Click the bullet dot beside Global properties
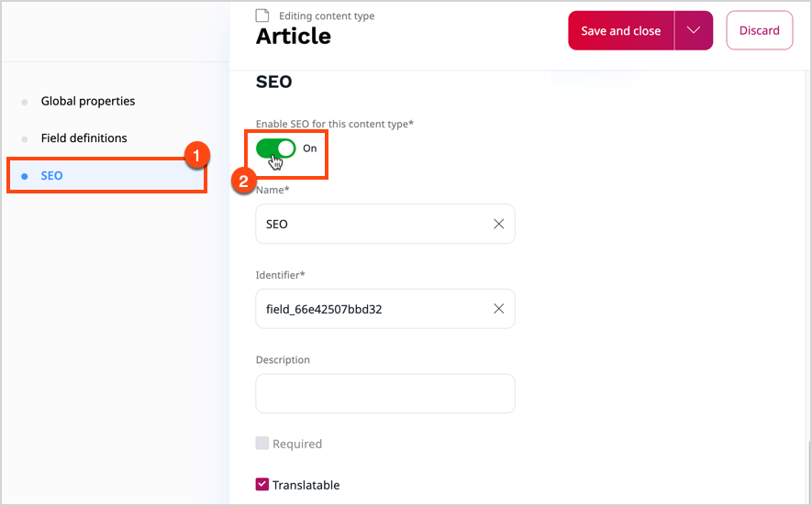 tap(25, 102)
